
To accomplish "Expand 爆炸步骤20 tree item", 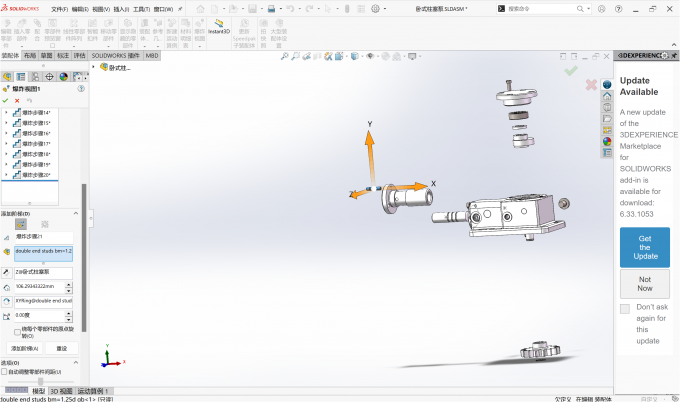I will (6, 175).
